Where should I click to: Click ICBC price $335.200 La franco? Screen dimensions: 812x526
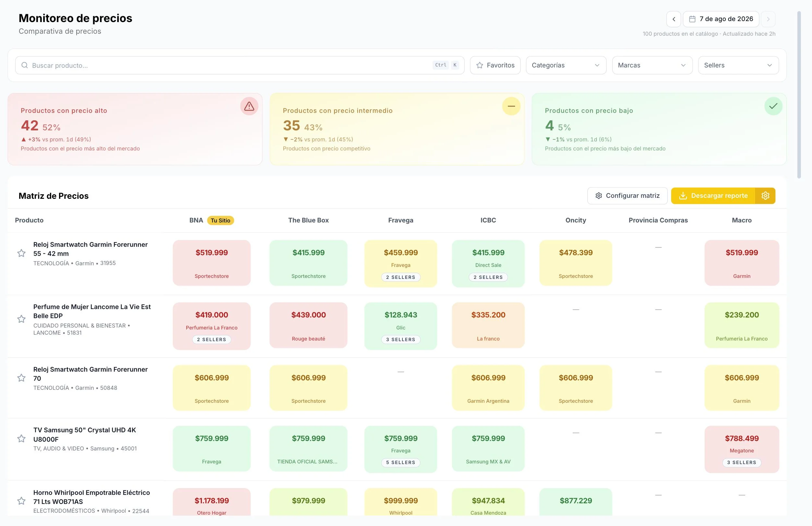(488, 325)
